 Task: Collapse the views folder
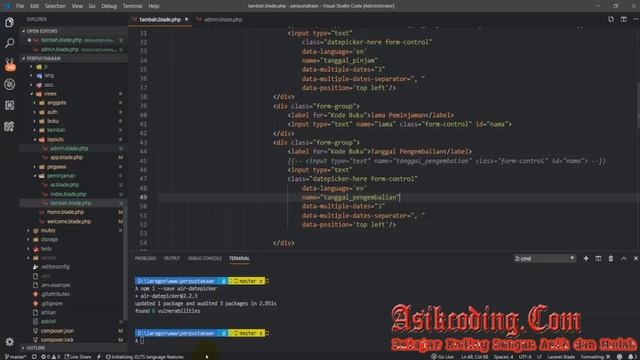tap(50, 94)
